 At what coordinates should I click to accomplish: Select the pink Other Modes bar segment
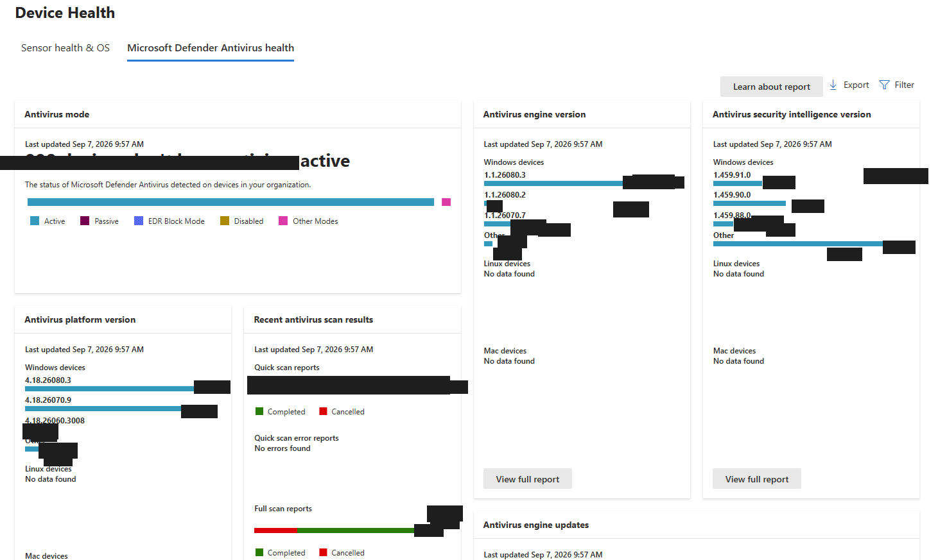click(x=446, y=202)
